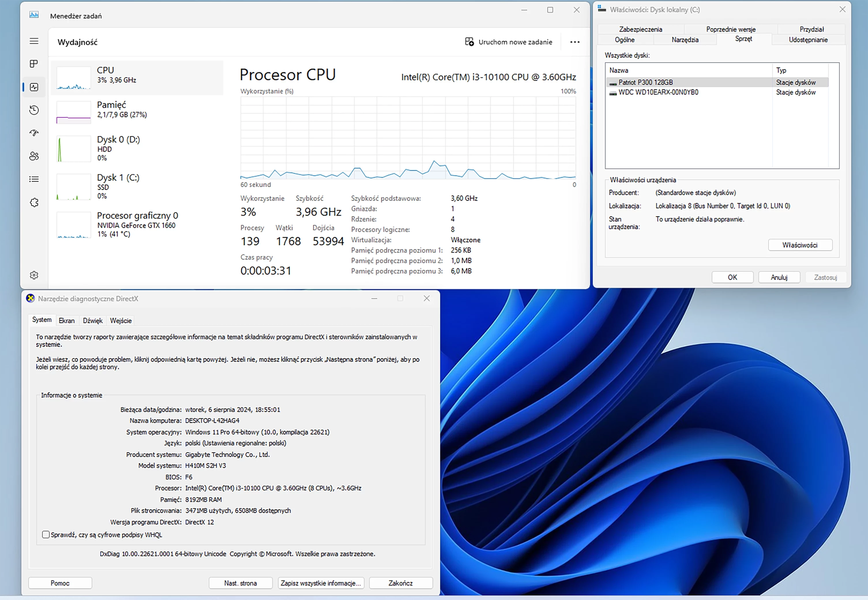The width and height of the screenshot is (868, 600).
Task: Click Zakończ button in DirectX tool
Action: [401, 583]
